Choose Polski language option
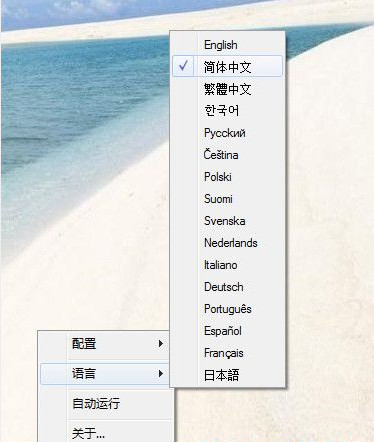Image resolution: width=374 pixels, height=442 pixels. tap(228, 177)
